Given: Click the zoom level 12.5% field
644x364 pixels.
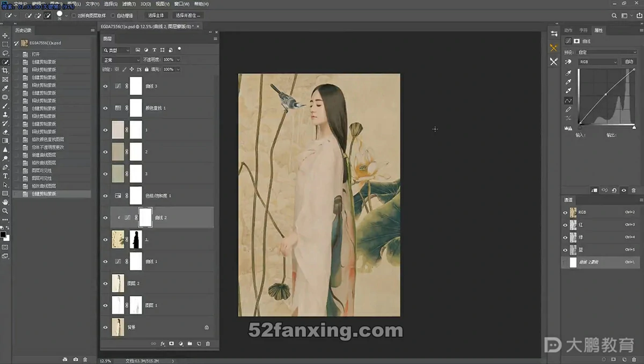Looking at the screenshot, I should pyautogui.click(x=105, y=361).
